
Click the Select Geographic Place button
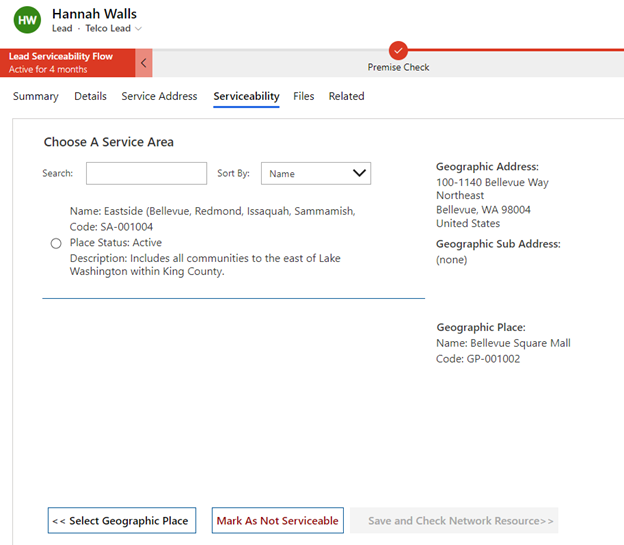[x=120, y=521]
